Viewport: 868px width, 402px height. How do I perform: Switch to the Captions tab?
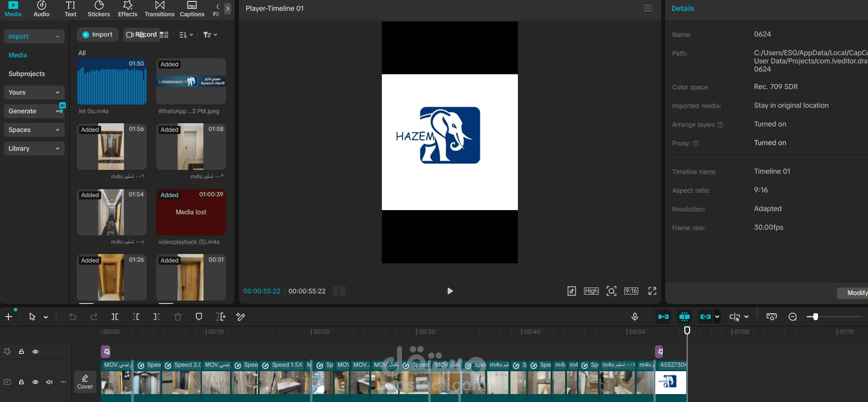tap(192, 9)
